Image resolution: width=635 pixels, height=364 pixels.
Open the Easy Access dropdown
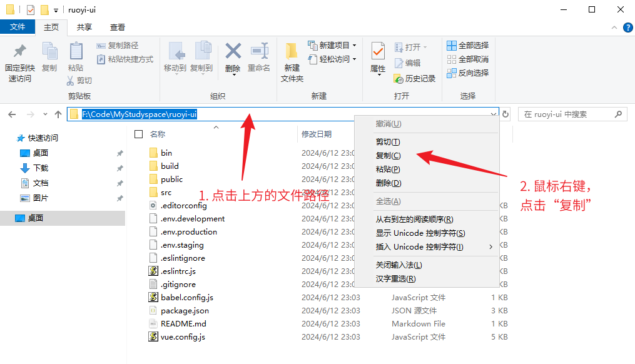click(x=354, y=59)
